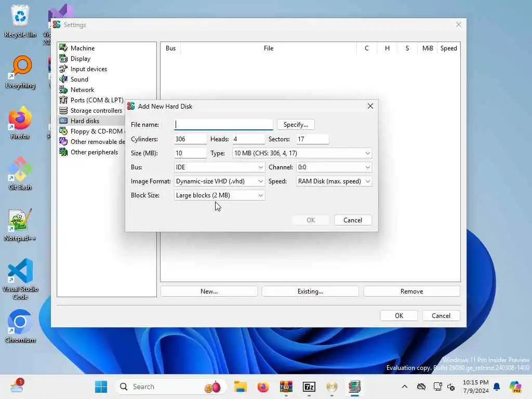The height and width of the screenshot is (399, 532).
Task: Expand the Channel dropdown showing 0:0
Action: tap(334, 167)
